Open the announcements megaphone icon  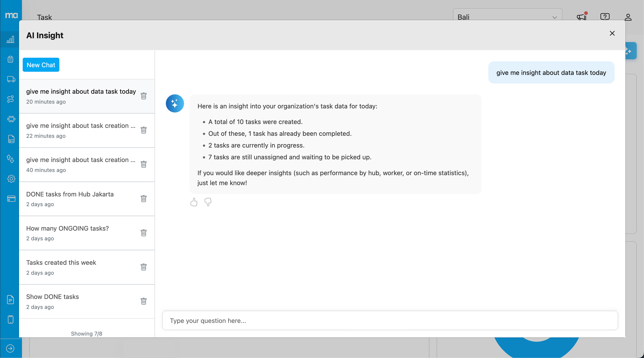[x=581, y=17]
